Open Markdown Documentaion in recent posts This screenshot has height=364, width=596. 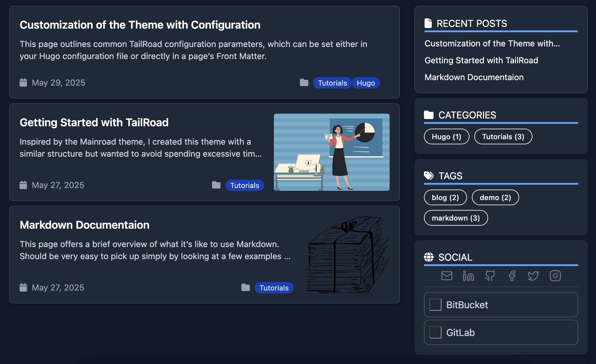click(474, 77)
